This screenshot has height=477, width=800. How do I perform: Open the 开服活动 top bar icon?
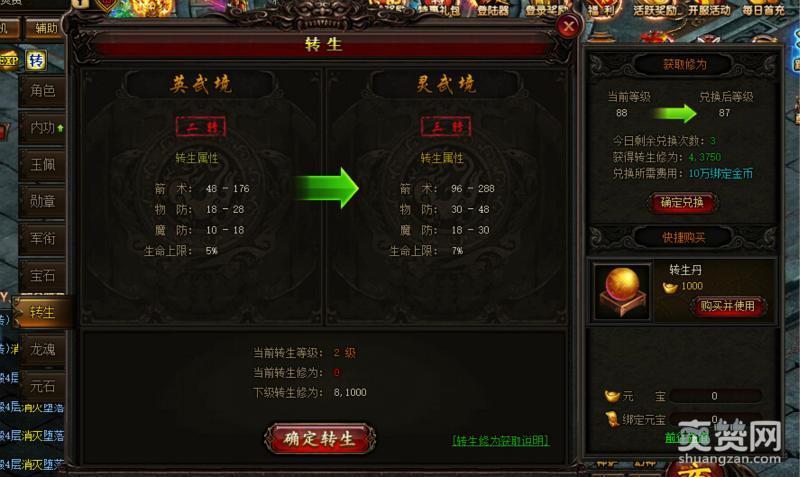coord(709,9)
